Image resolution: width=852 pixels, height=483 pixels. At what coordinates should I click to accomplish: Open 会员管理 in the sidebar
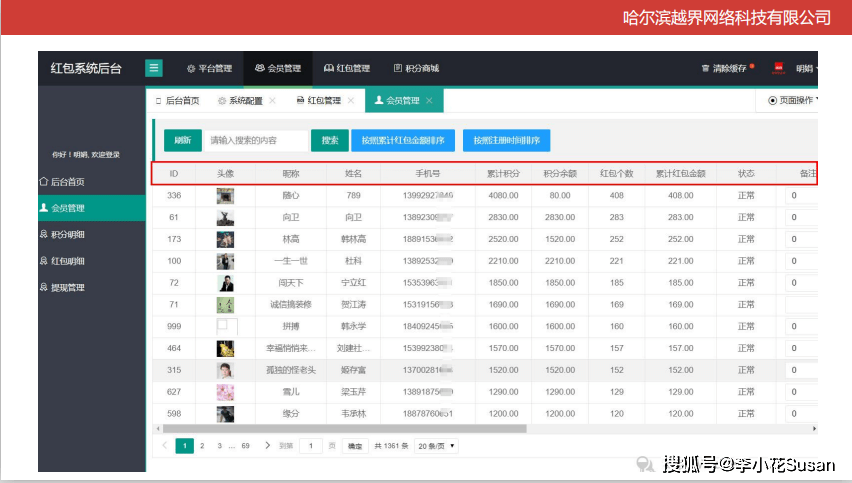(92, 208)
